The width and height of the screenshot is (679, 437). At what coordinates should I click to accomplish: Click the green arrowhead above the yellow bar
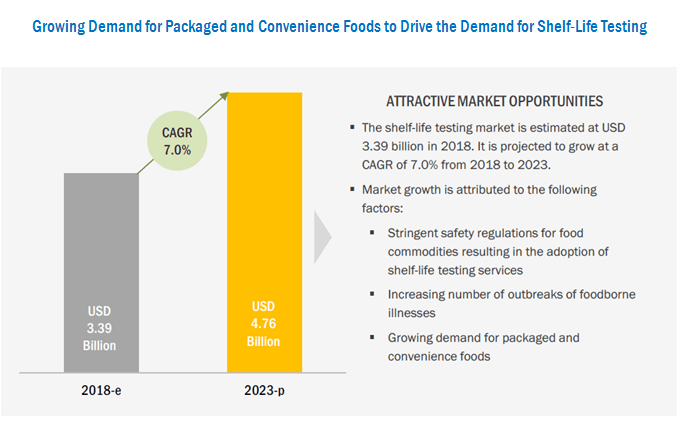pos(225,96)
